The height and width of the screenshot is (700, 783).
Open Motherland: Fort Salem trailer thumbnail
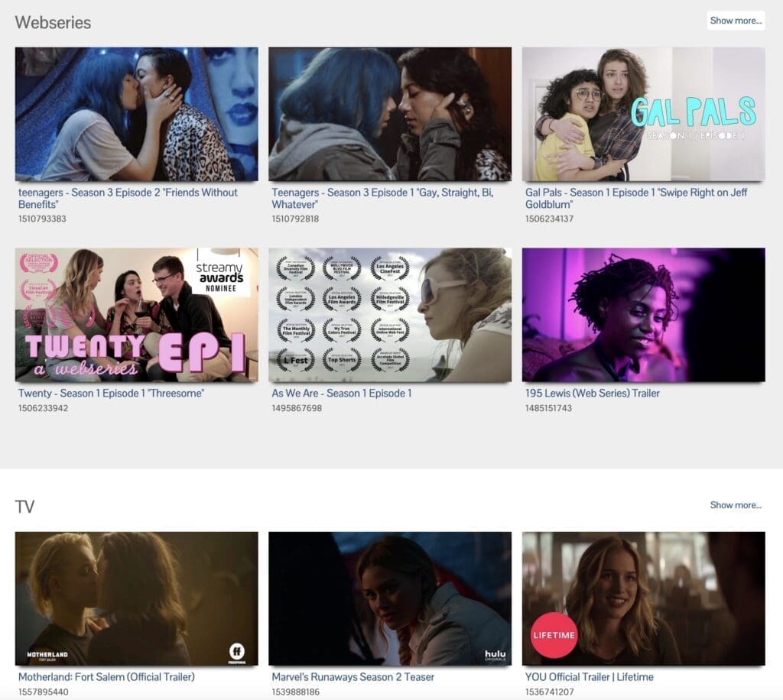pos(137,598)
